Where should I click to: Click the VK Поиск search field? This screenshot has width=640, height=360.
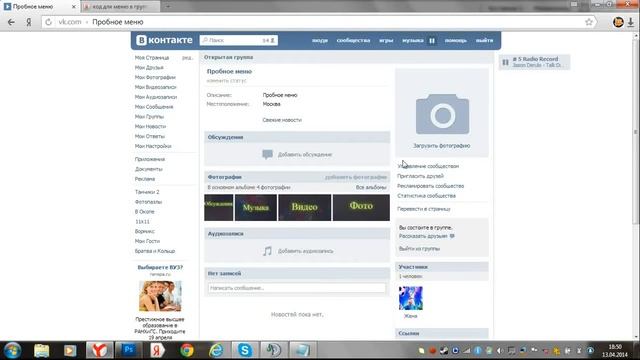(x=238, y=40)
